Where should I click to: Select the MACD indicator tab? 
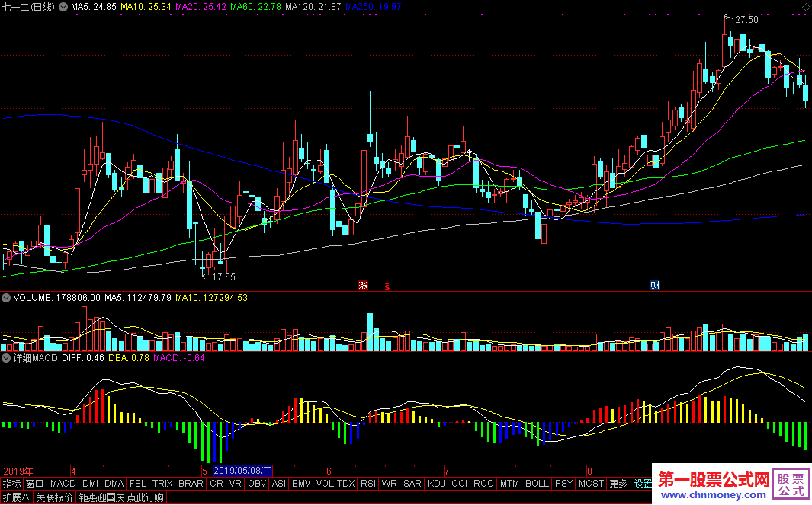click(63, 484)
